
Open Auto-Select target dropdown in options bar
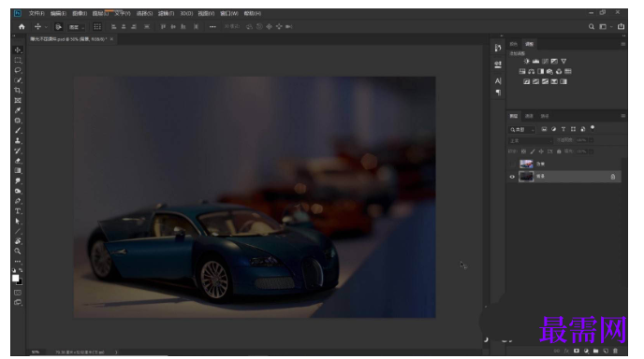(77, 27)
